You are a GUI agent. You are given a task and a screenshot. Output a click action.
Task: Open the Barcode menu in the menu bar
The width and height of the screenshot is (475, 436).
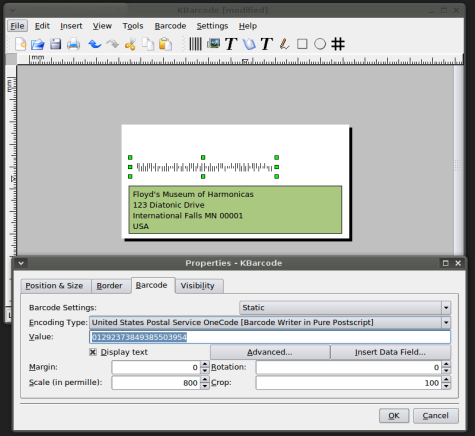click(170, 26)
